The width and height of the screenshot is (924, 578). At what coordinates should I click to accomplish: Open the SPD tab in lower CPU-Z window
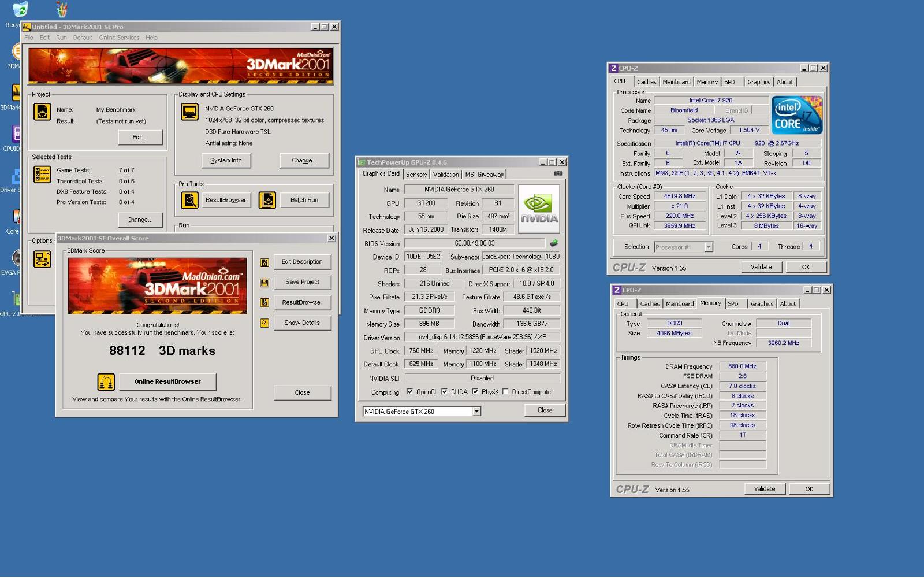(x=733, y=304)
